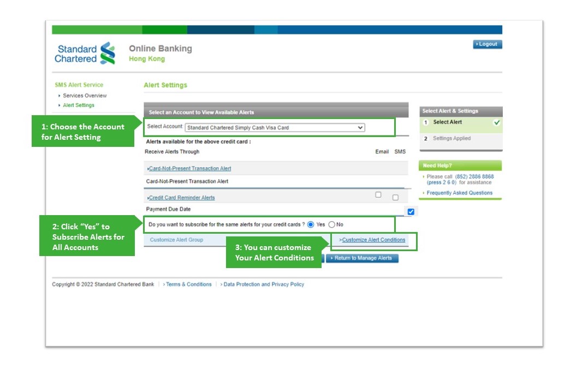Open Alert Settings in the sidebar

(78, 105)
